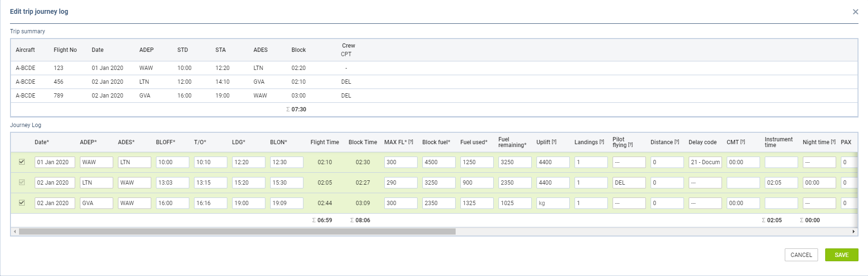Click the Landings help icon
Viewport: 868px width, 276px height.
[x=602, y=142]
